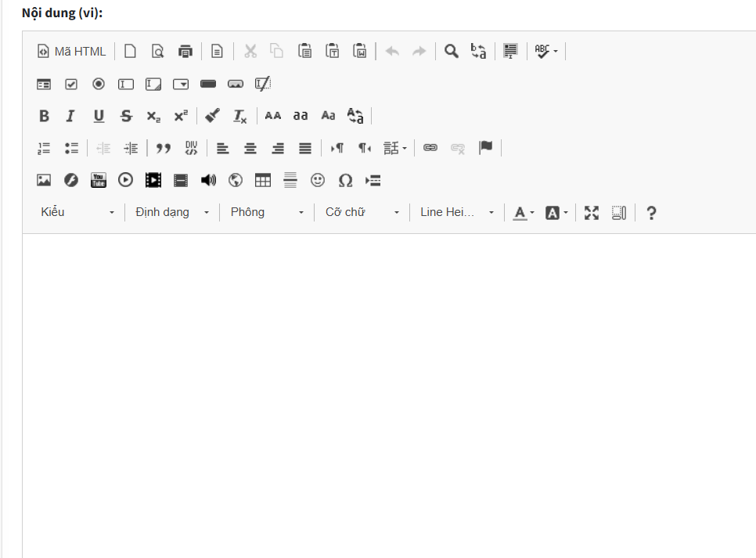The height and width of the screenshot is (558, 756).
Task: Apply block quote formatting
Action: (x=163, y=148)
